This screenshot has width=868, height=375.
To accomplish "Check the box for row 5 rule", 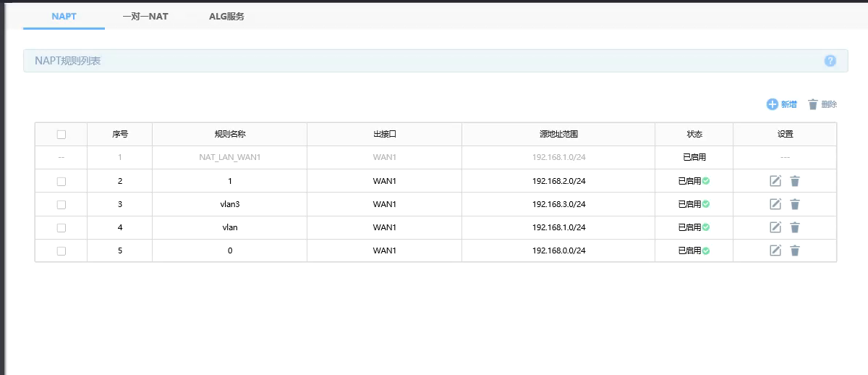I will click(x=61, y=251).
